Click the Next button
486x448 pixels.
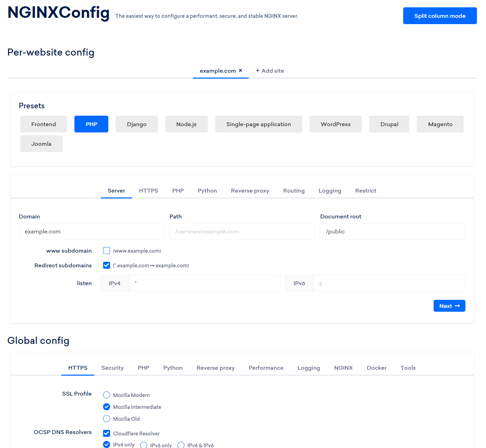coord(449,306)
